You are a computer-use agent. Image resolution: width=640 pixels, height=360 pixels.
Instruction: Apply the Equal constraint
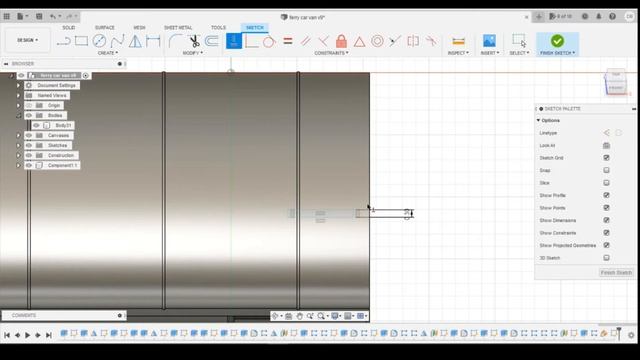(x=288, y=41)
